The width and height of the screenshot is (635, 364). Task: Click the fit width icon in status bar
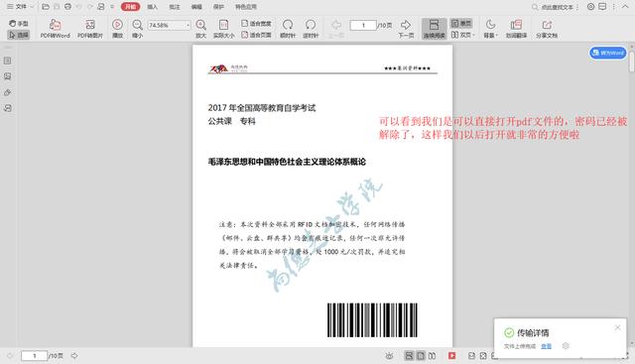click(472, 355)
